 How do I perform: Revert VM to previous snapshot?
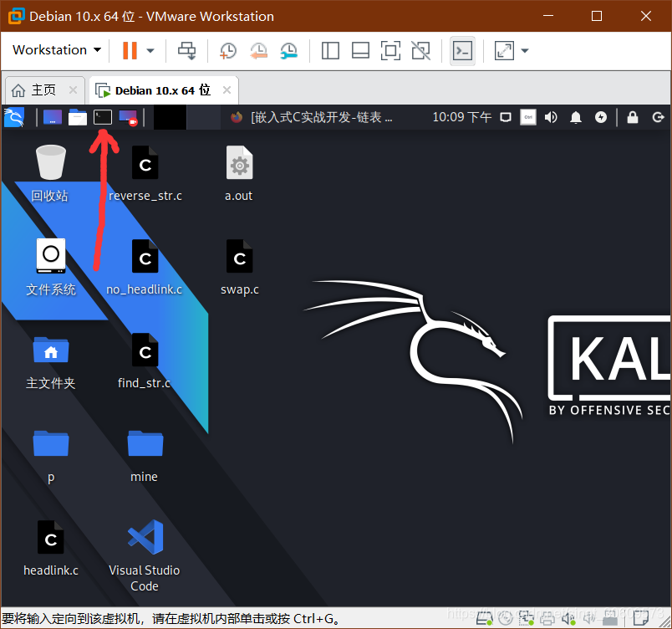[x=259, y=50]
